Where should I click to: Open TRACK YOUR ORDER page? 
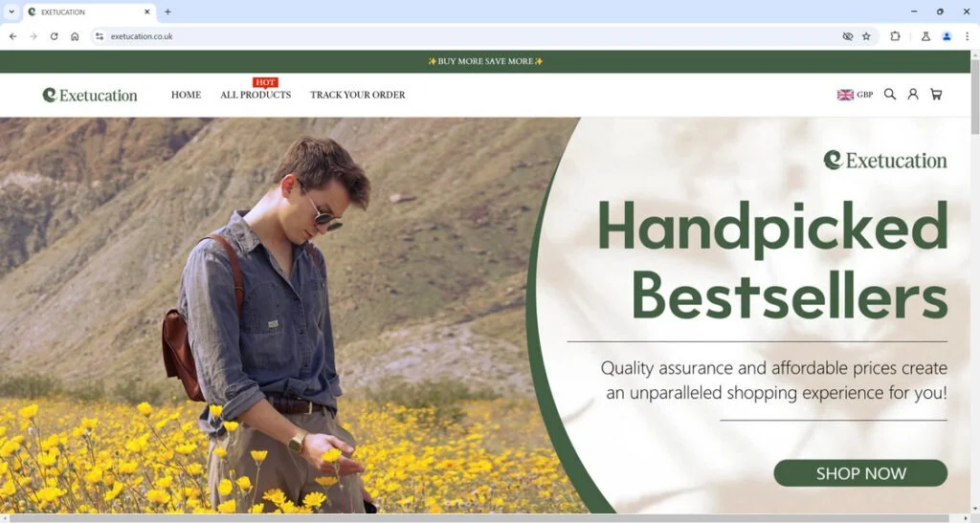click(x=358, y=95)
